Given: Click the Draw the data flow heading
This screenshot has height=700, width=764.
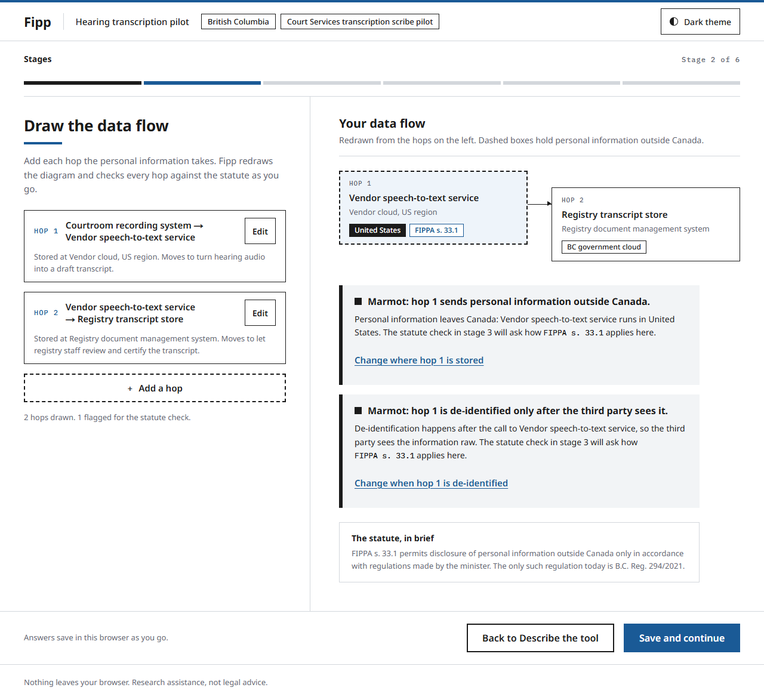Looking at the screenshot, I should coord(96,126).
